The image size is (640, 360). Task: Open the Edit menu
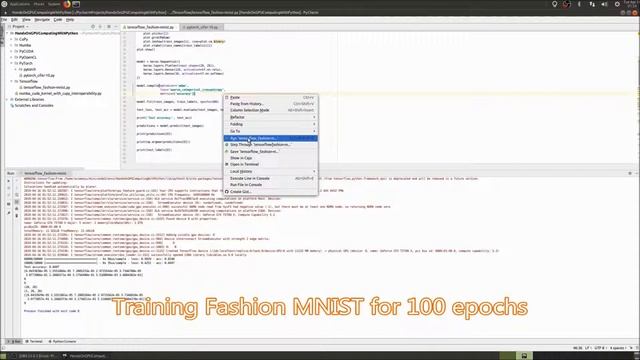click(14, 20)
